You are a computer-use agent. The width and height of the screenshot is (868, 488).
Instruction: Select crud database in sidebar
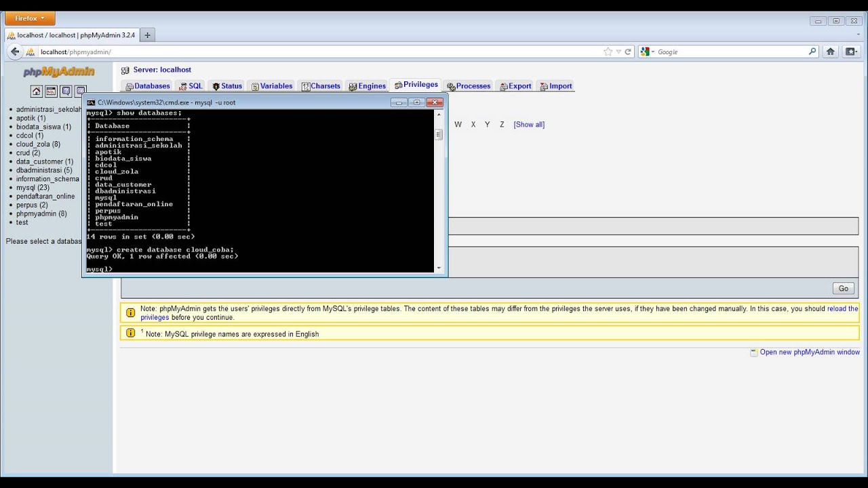[x=28, y=153]
